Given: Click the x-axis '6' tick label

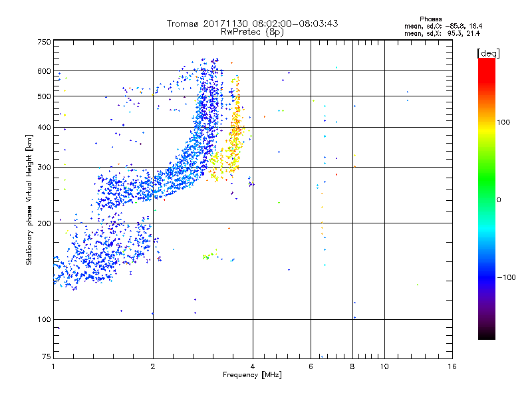Looking at the screenshot, I should [x=311, y=366].
